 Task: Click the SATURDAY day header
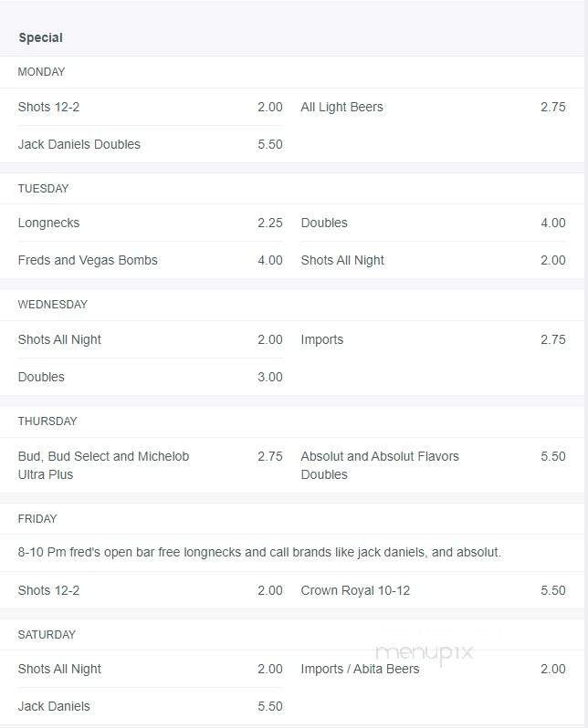[x=47, y=635]
